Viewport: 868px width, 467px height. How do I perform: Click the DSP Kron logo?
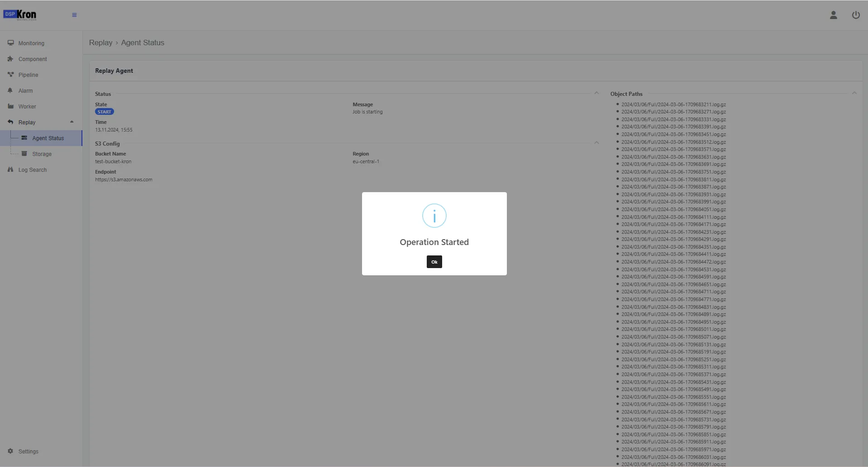(x=20, y=15)
